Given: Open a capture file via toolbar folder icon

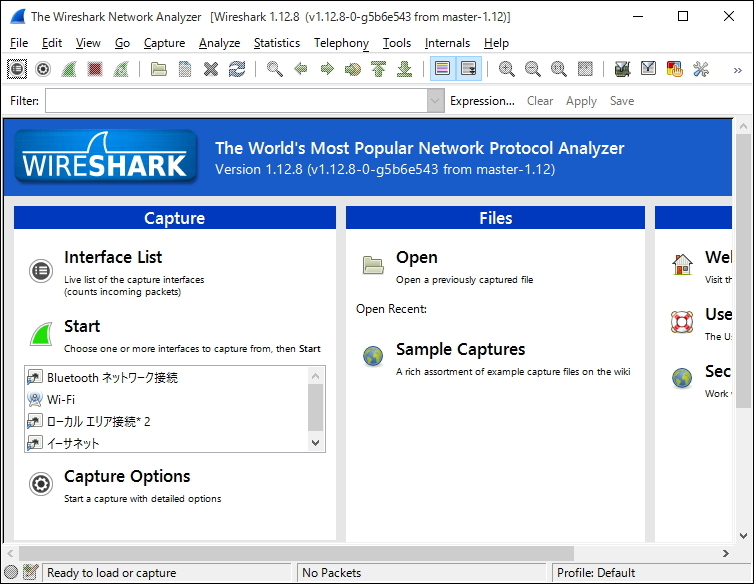Looking at the screenshot, I should click(x=159, y=69).
